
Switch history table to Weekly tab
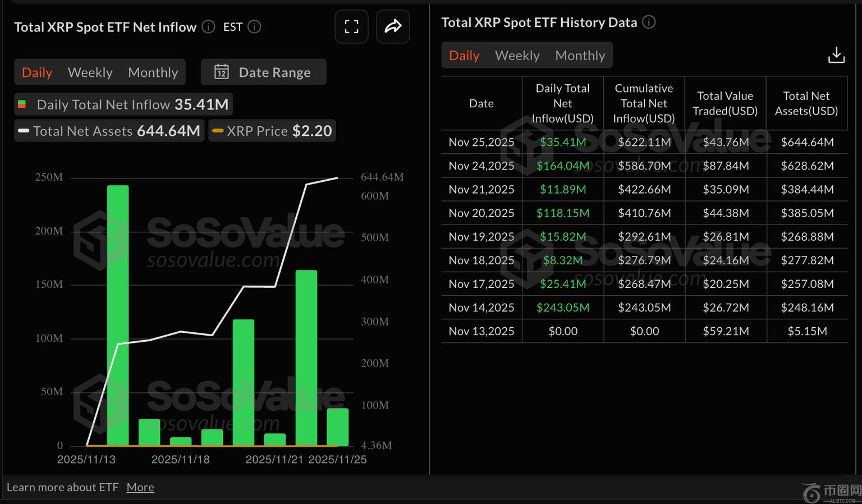[517, 56]
